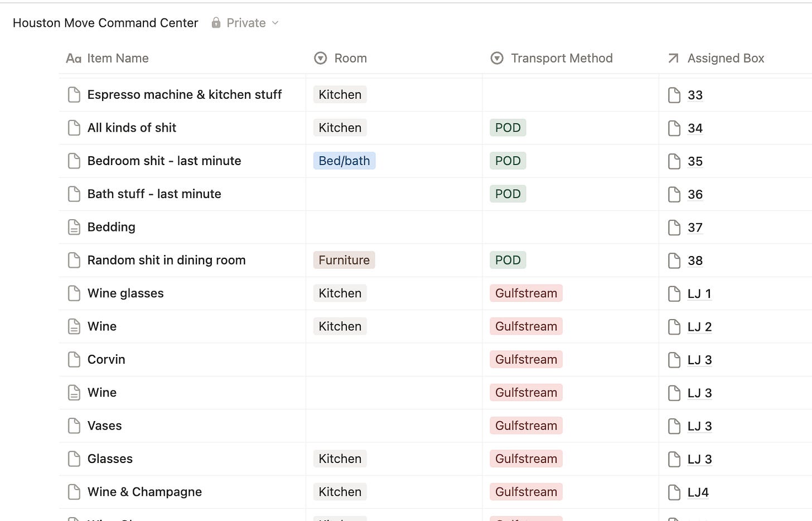Open the Private sharing dropdown chevron
Screen dimensions: 812x521
(275, 23)
